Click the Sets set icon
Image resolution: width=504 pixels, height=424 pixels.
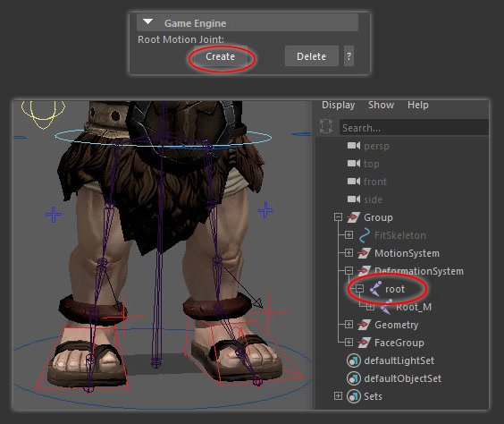click(x=354, y=396)
